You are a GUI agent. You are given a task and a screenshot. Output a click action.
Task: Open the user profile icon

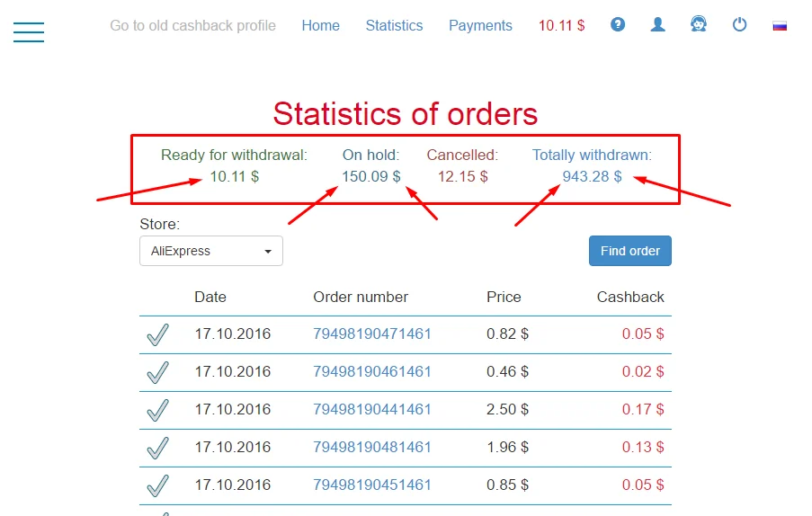[x=657, y=24]
